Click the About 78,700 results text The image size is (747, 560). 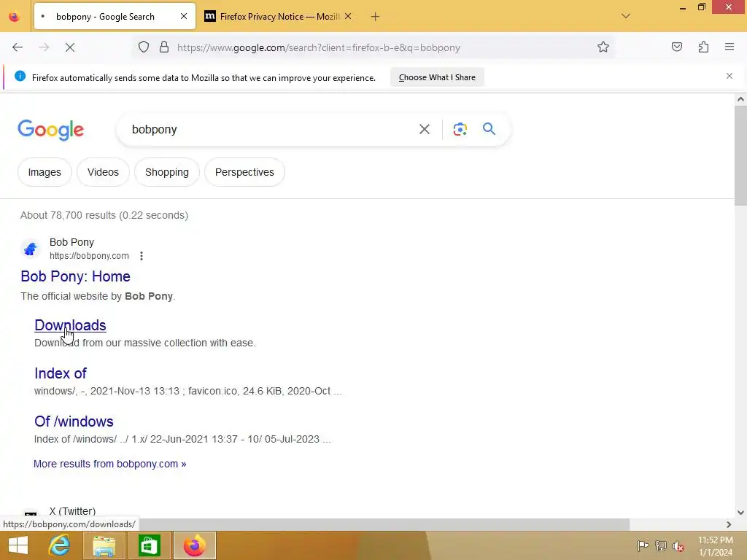point(104,215)
